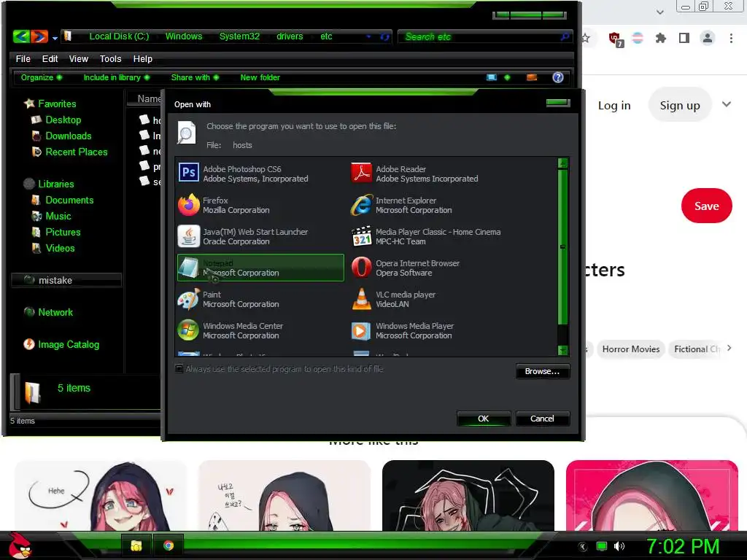Viewport: 747px width, 560px height.
Task: Open Explorer help question mark icon
Action: pos(558,77)
